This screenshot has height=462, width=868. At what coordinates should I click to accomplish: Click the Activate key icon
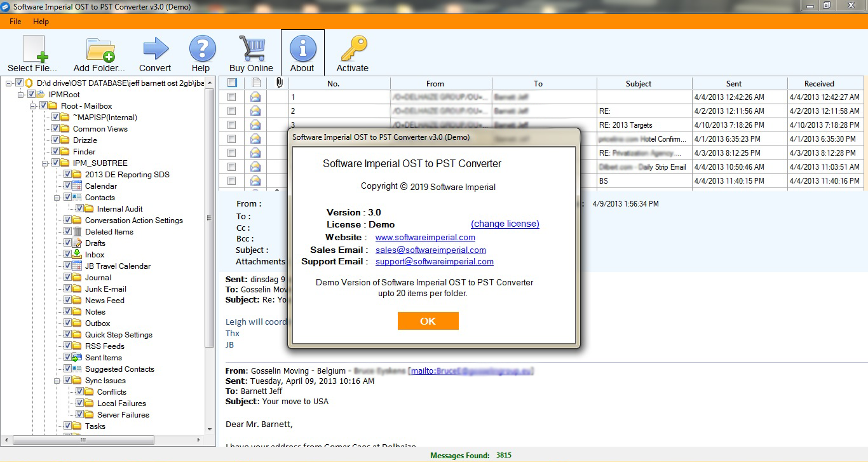[x=353, y=48]
